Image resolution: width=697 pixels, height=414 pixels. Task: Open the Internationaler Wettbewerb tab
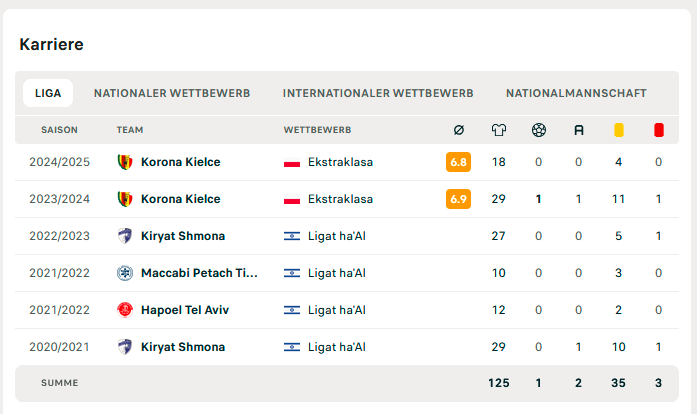click(378, 93)
